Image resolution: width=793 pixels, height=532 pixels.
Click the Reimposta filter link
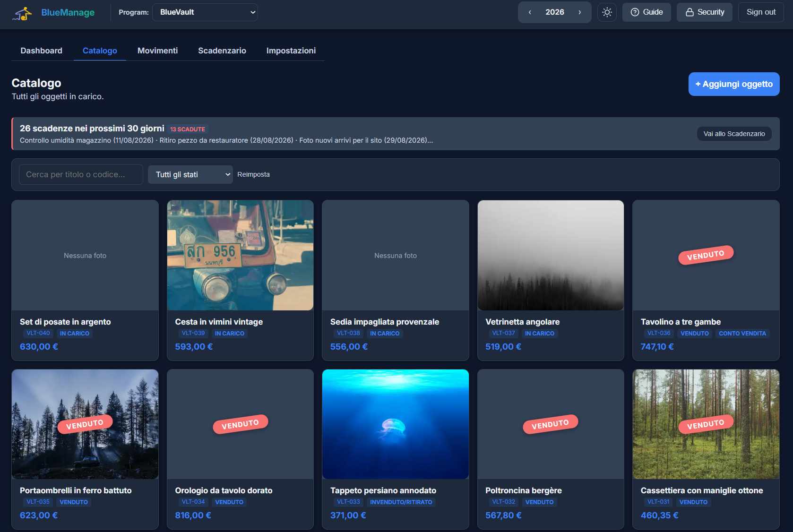point(253,174)
